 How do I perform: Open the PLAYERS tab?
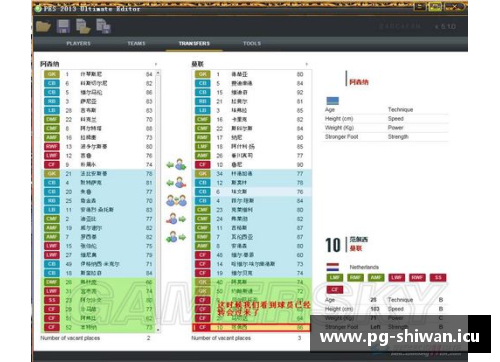(78, 43)
